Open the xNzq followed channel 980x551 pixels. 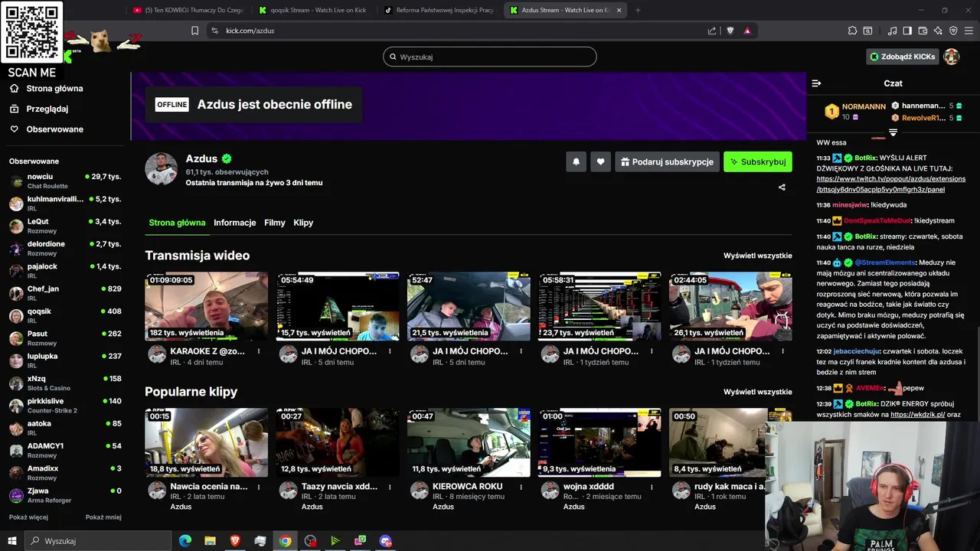[x=65, y=383]
